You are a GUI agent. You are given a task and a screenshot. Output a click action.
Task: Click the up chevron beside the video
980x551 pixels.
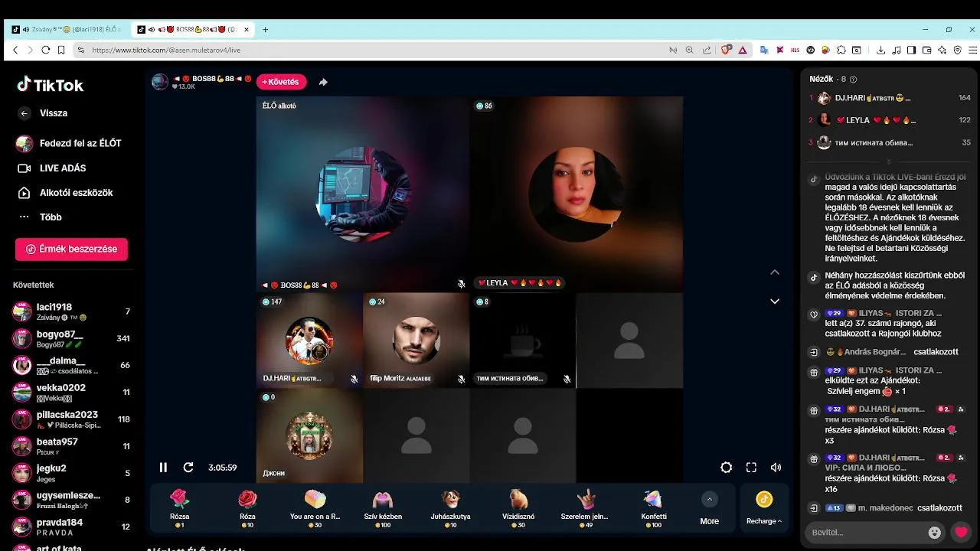pyautogui.click(x=775, y=272)
